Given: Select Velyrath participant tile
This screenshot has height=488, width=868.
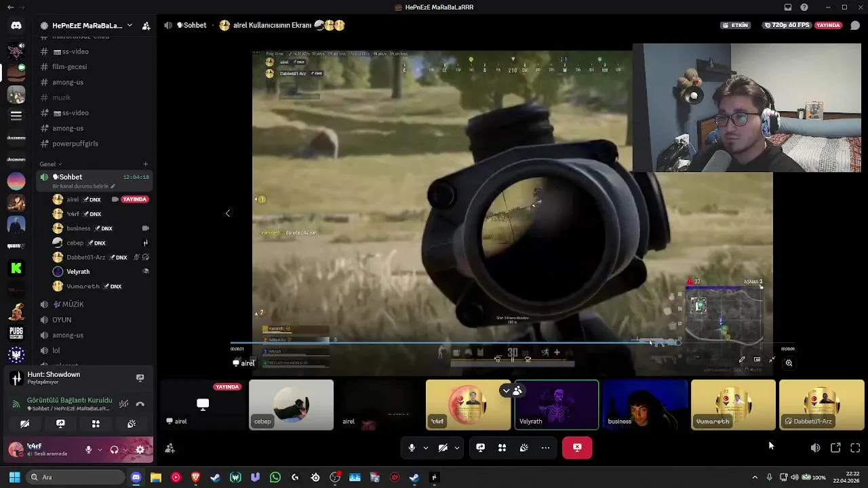Looking at the screenshot, I should (556, 405).
